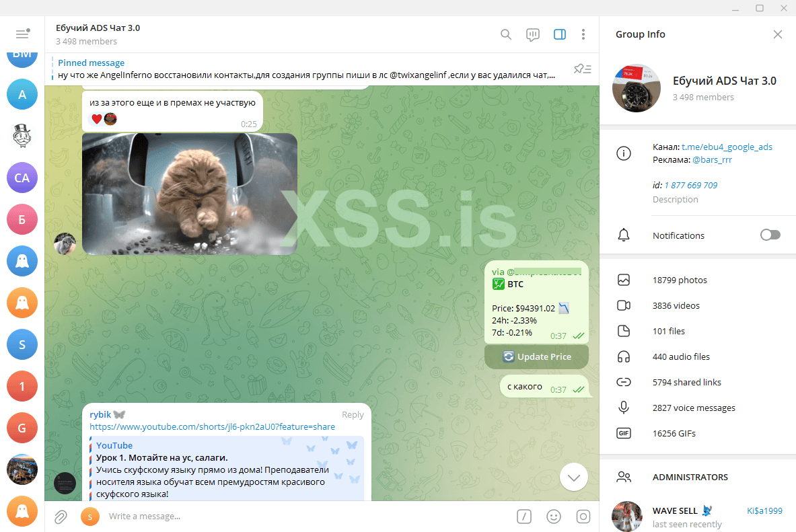Open the S chat in sidebar
Screen dimensions: 796x532
tap(22, 344)
